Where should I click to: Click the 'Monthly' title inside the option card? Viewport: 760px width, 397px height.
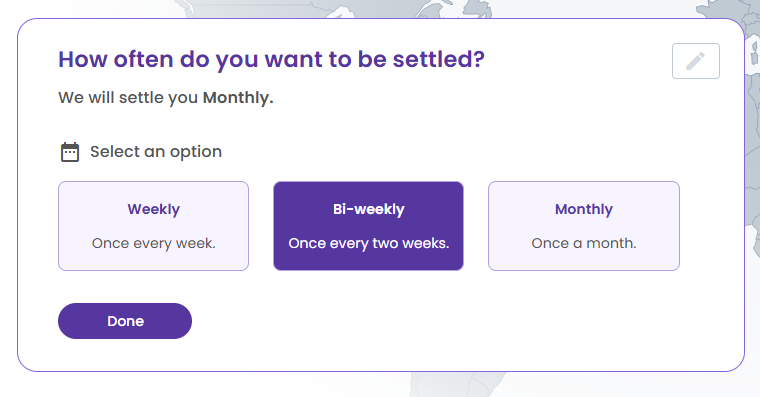click(x=584, y=209)
